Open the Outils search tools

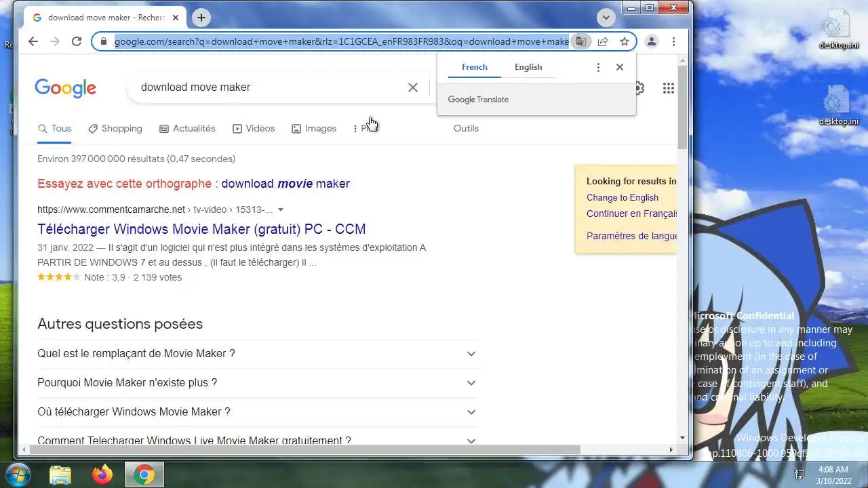tap(466, 128)
